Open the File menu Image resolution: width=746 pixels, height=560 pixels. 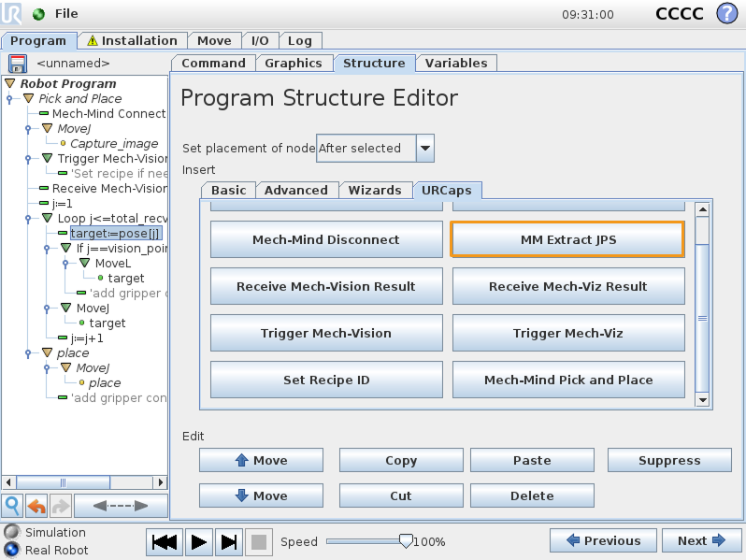(x=66, y=14)
